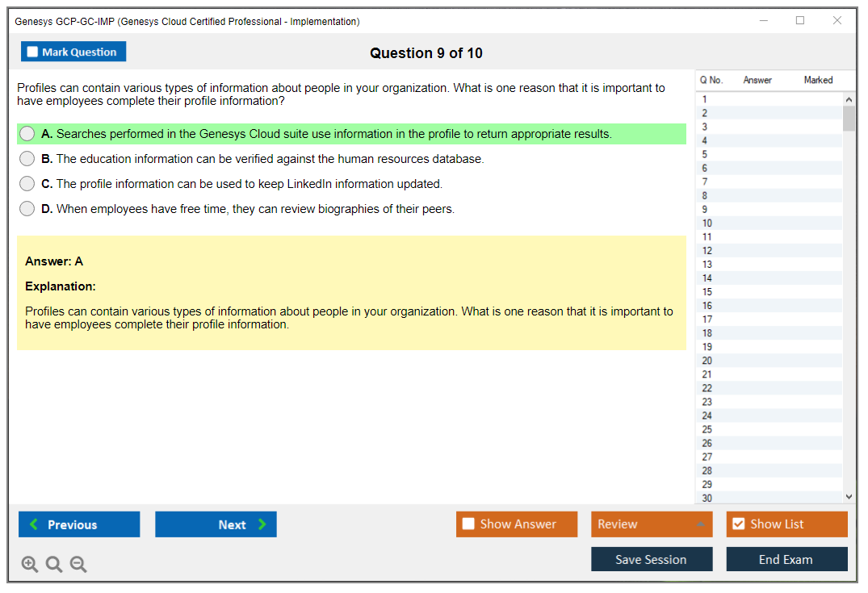Click the End Exam button

[x=786, y=559]
